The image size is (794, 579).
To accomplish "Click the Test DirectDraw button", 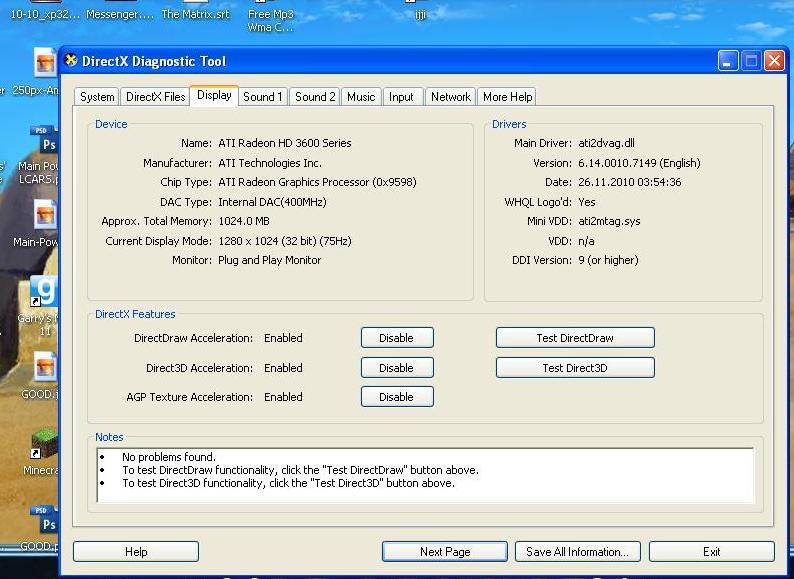I will [575, 338].
